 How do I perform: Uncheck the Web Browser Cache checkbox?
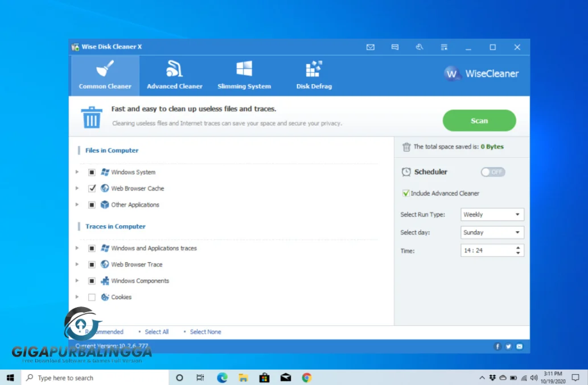92,188
